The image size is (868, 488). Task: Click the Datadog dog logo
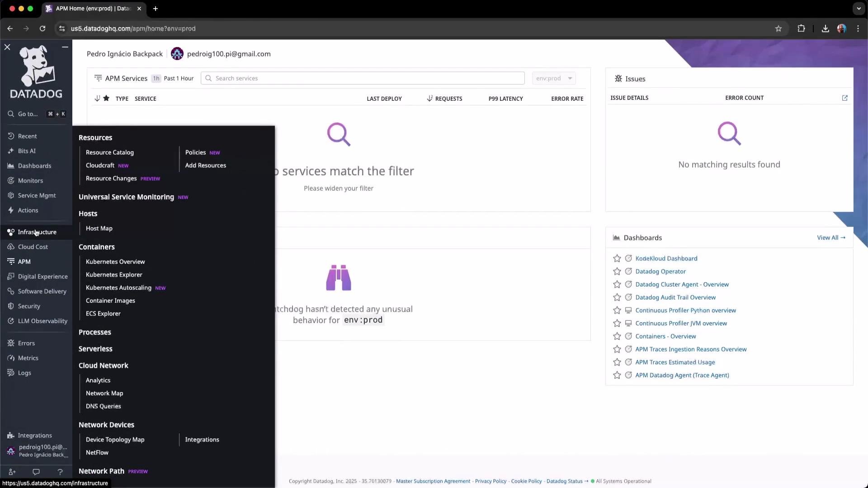click(x=36, y=71)
